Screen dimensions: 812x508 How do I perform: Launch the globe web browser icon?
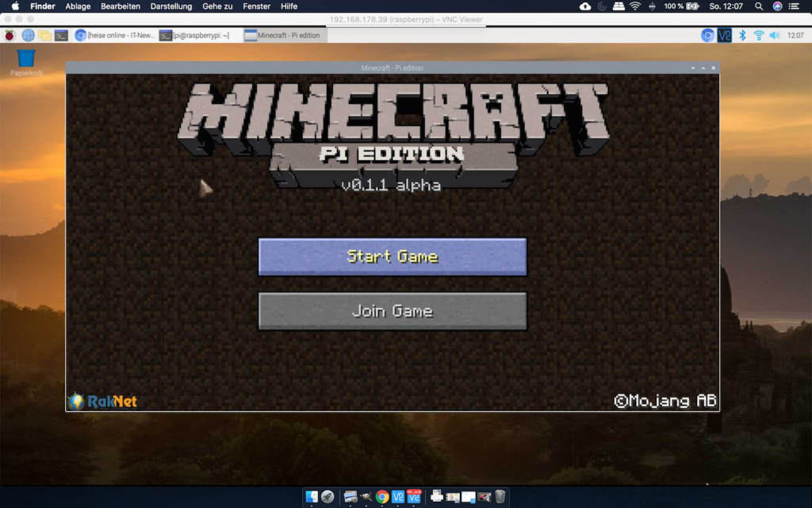(x=28, y=35)
